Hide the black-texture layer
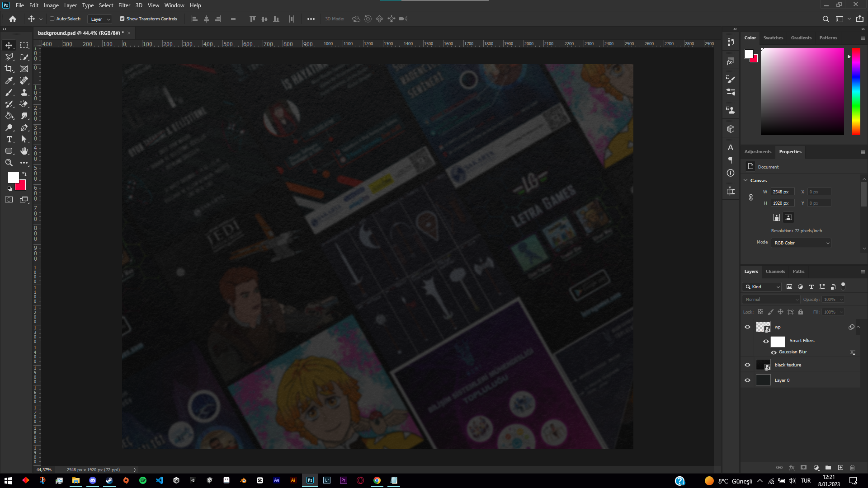Viewport: 868px width, 488px height. point(747,365)
